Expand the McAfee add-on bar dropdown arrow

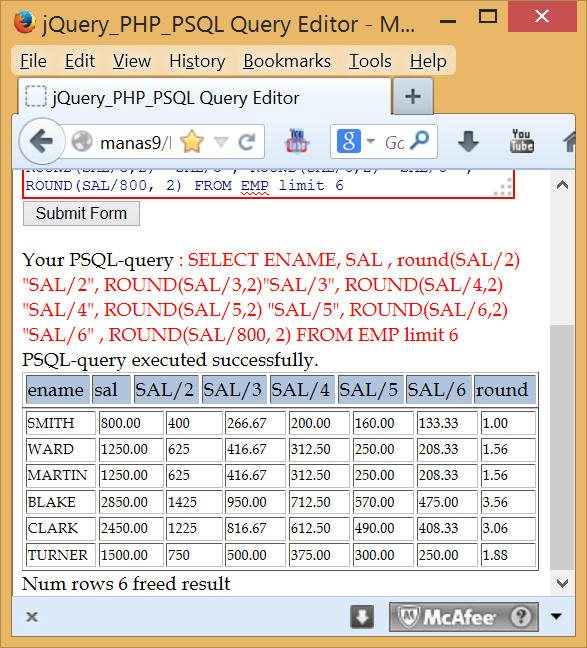(x=556, y=617)
